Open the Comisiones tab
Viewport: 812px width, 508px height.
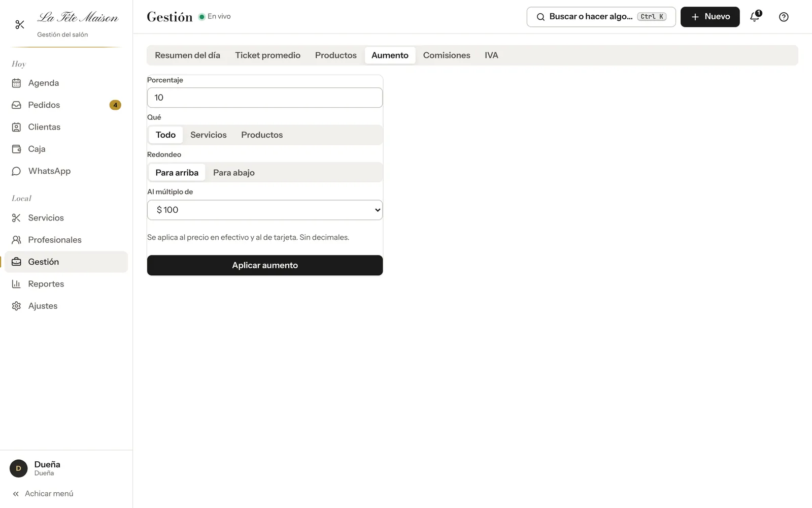coord(447,55)
